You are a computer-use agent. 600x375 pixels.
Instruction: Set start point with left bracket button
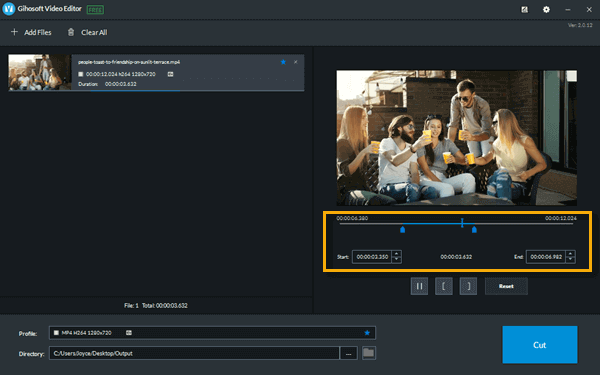(x=444, y=286)
